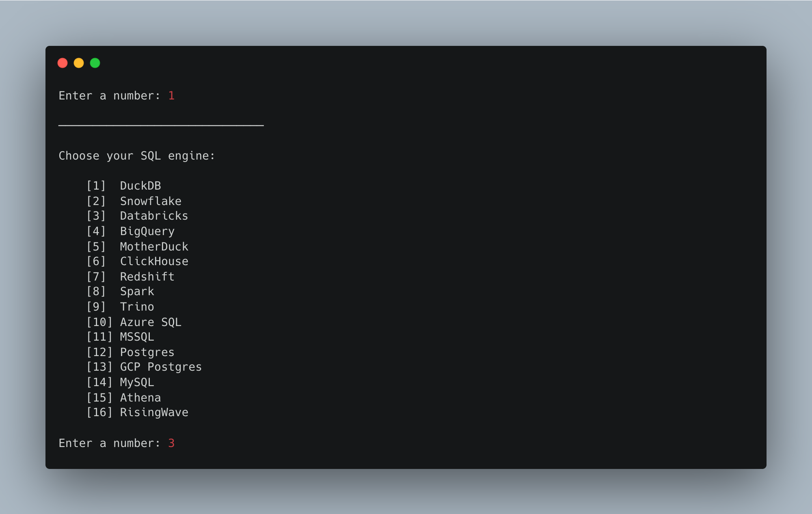Select the Snowflake engine option

tap(150, 201)
